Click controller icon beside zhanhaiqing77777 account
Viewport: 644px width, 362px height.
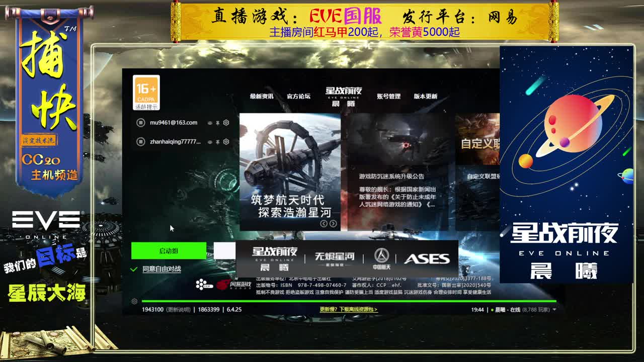[x=210, y=142]
